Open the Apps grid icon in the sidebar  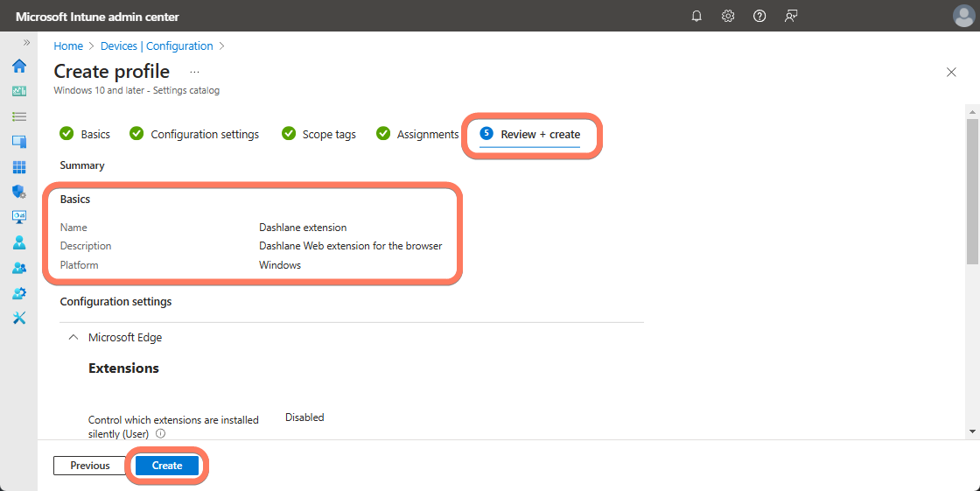[18, 167]
